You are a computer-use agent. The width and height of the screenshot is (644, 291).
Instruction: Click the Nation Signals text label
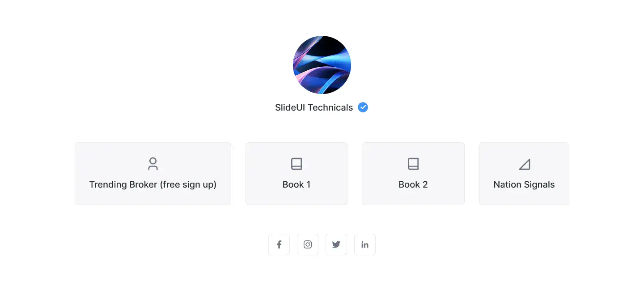click(524, 184)
